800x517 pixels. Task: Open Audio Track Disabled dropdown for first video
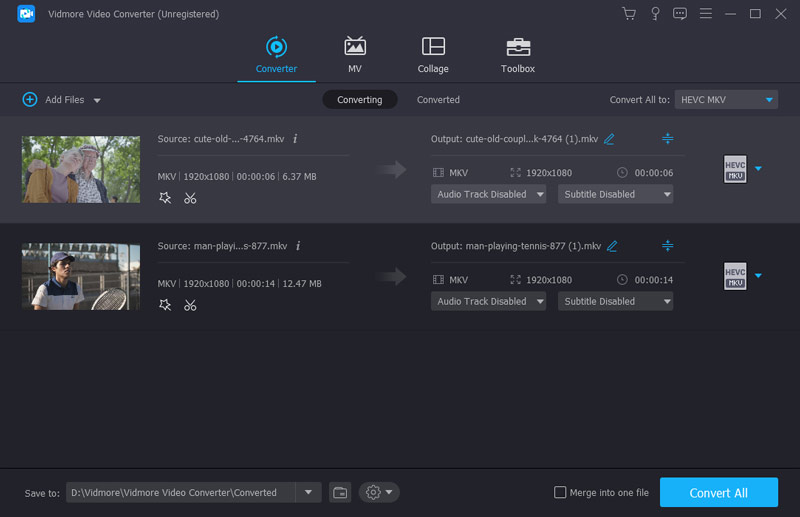coord(489,194)
